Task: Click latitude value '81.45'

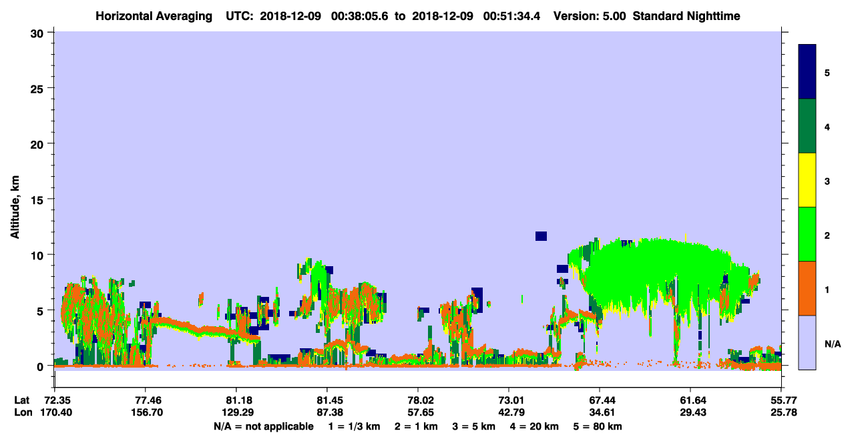Action: point(327,400)
